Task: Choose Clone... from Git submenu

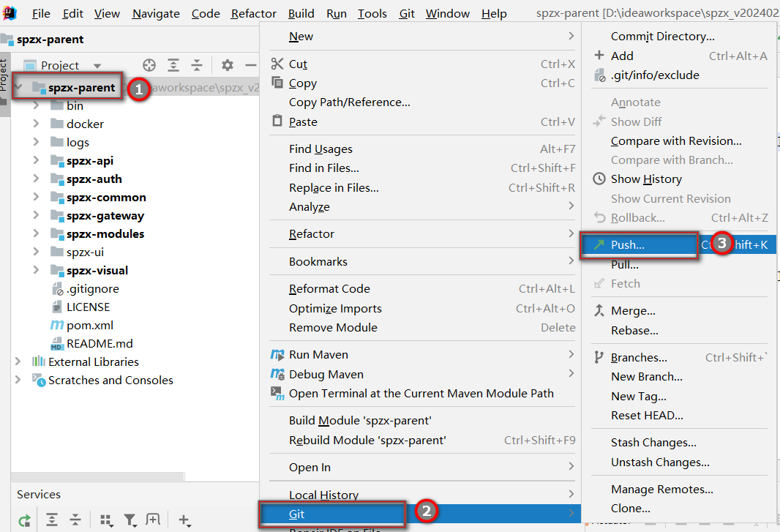Action: (x=630, y=508)
